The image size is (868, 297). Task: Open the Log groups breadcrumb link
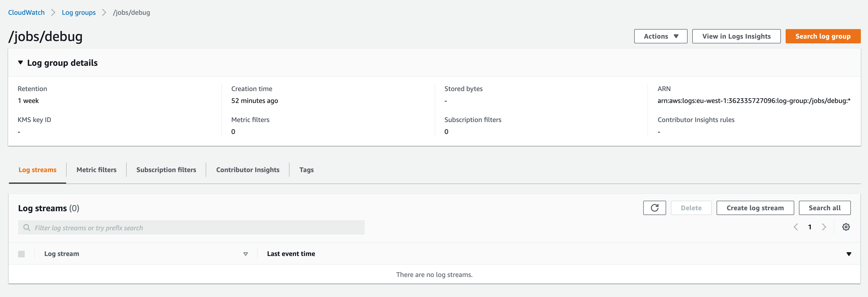(79, 12)
